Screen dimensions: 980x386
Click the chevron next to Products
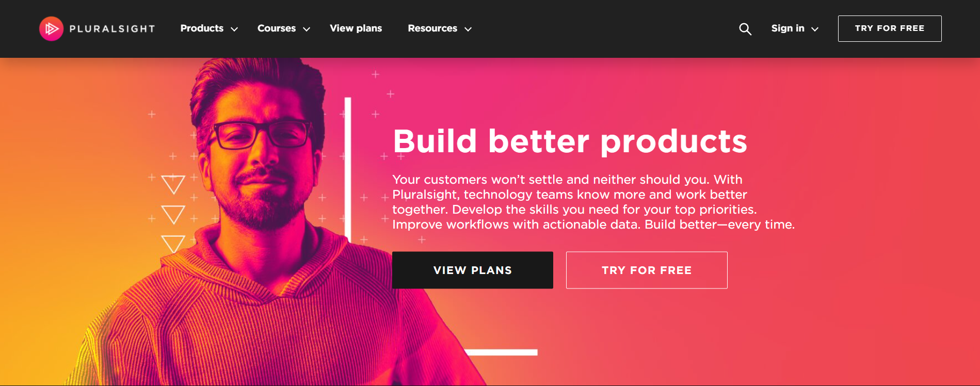(235, 29)
